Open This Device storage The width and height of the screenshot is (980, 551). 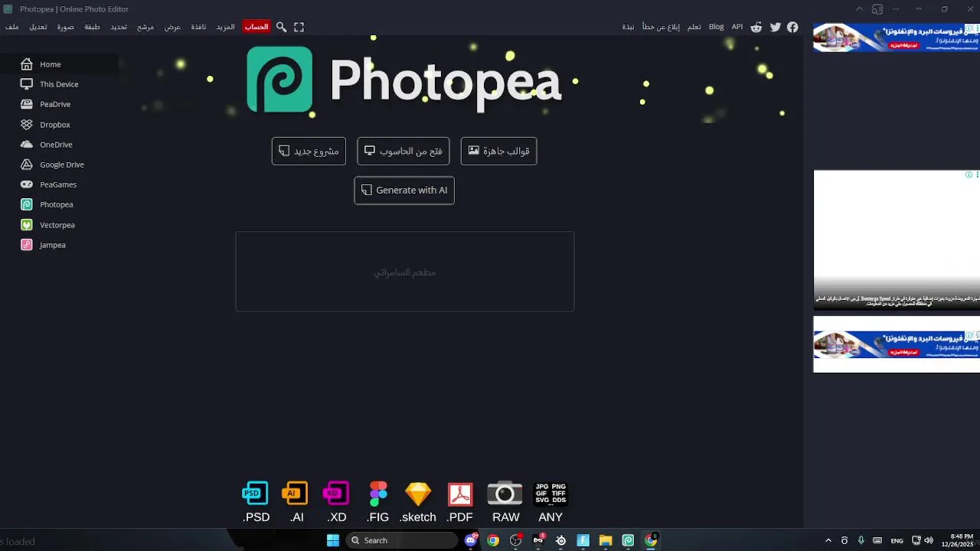click(x=60, y=84)
